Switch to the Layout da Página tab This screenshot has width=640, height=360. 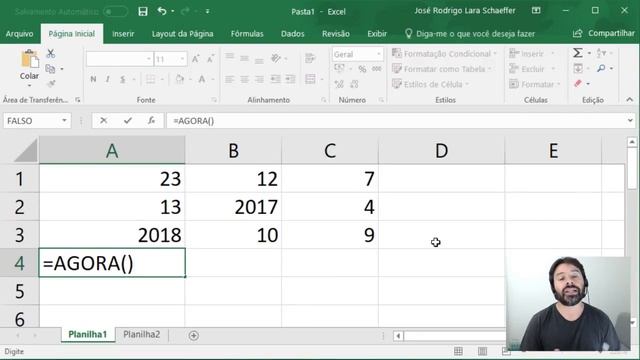(182, 34)
